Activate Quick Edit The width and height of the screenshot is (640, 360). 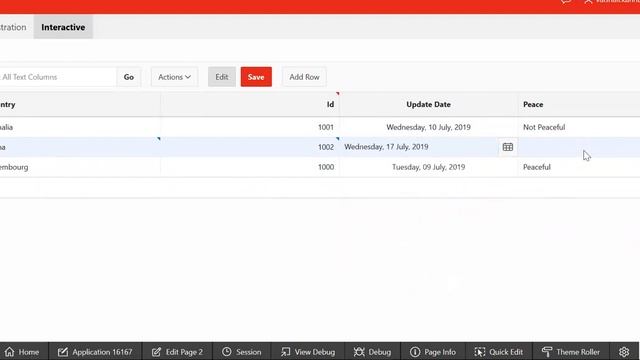tap(499, 351)
